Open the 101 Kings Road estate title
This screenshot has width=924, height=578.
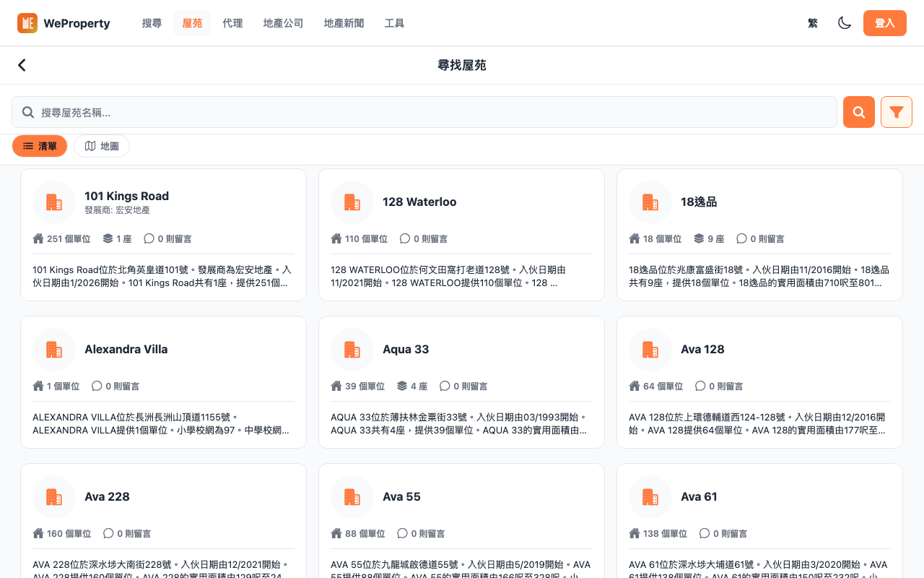click(126, 196)
